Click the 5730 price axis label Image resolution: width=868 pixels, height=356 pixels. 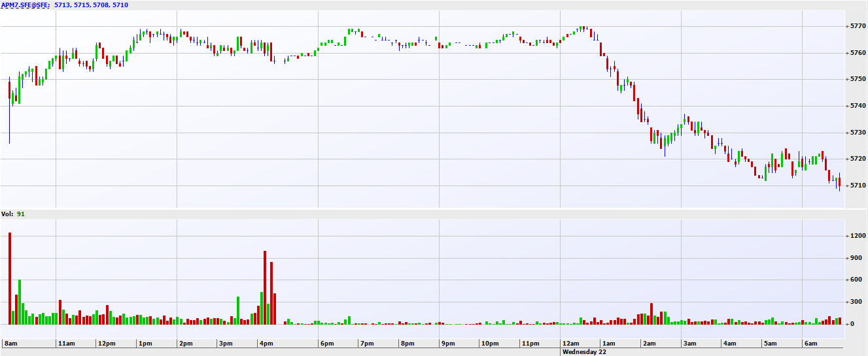click(x=857, y=133)
